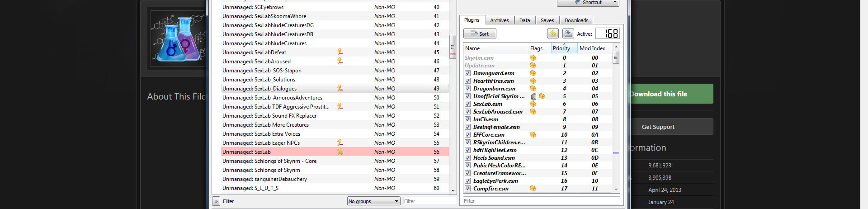The image size is (868, 209).
Task: Click the plugin list scrollbar thumb
Action: [x=616, y=57]
